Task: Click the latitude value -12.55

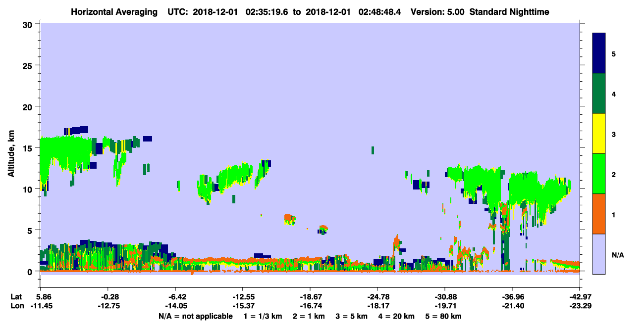Action: click(242, 297)
